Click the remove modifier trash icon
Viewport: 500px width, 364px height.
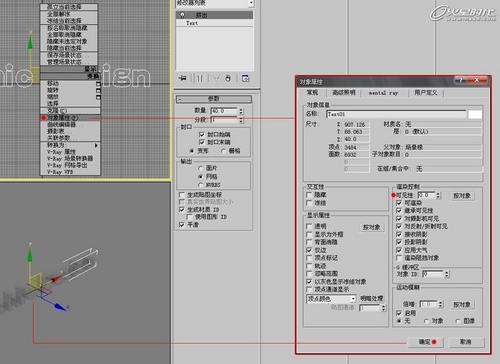(228, 78)
